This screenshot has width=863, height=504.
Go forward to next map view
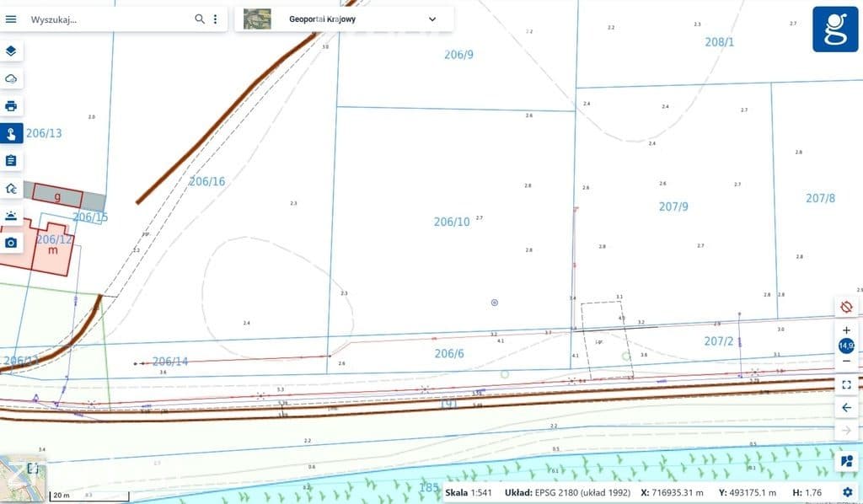coord(846,431)
